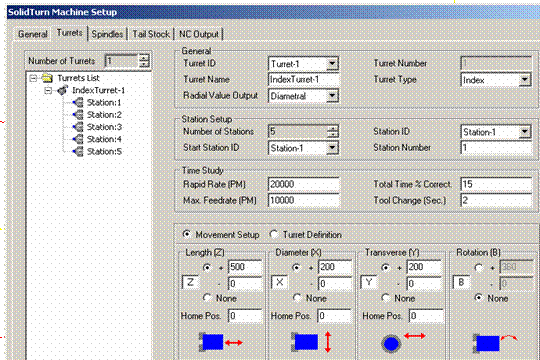Click the Diameter (X) Home Pos. field
The image size is (540, 360).
pyautogui.click(x=335, y=316)
